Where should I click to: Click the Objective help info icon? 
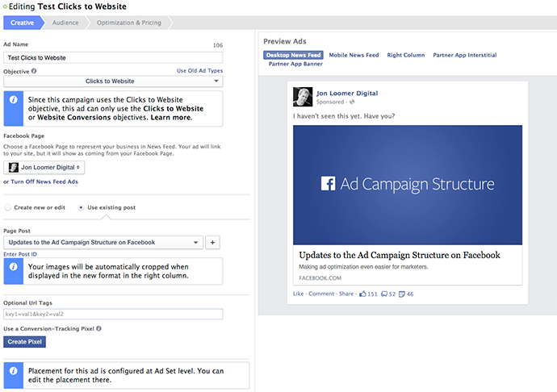(34, 71)
